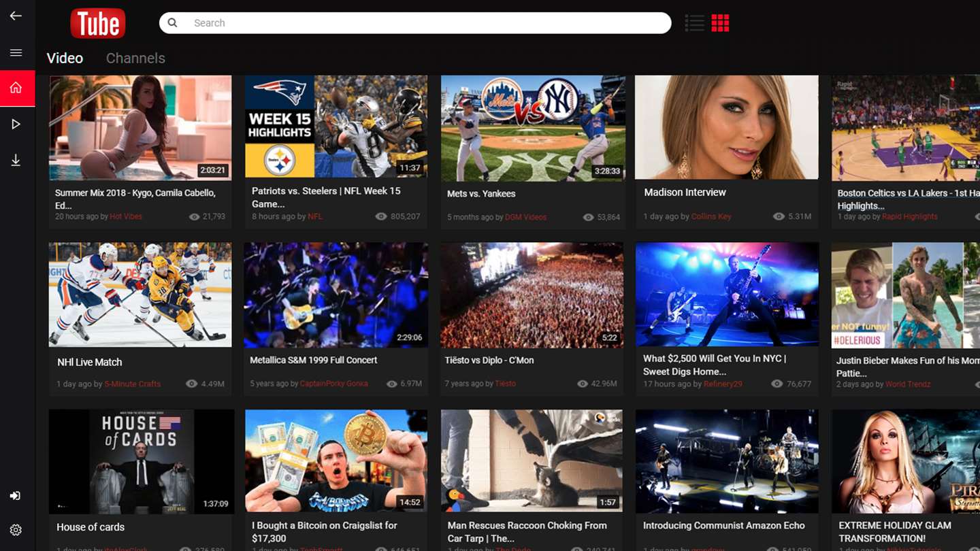Go to the Home sidebar icon

coord(17,88)
